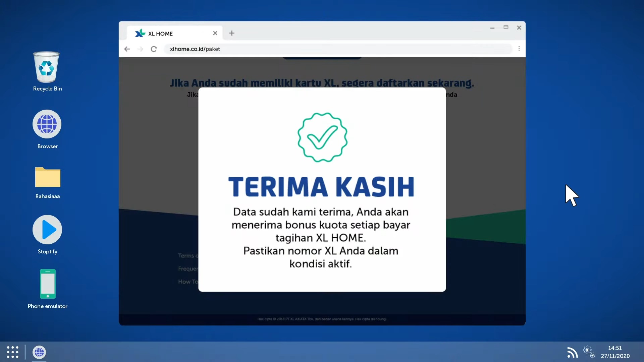Viewport: 644px width, 362px height.
Task: Click the new tab plus button
Action: click(x=232, y=33)
